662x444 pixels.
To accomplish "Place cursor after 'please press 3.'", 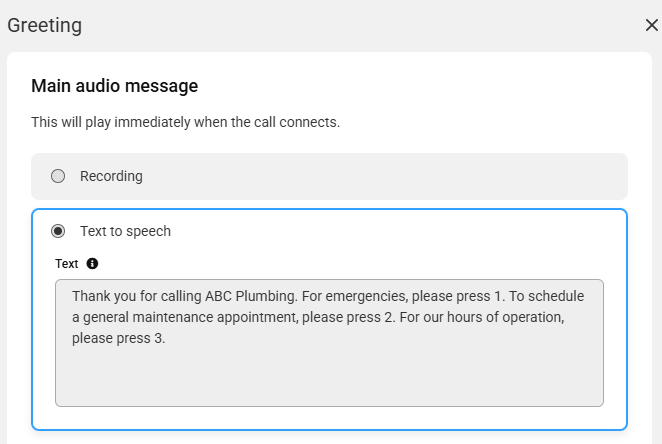I will coord(166,338).
